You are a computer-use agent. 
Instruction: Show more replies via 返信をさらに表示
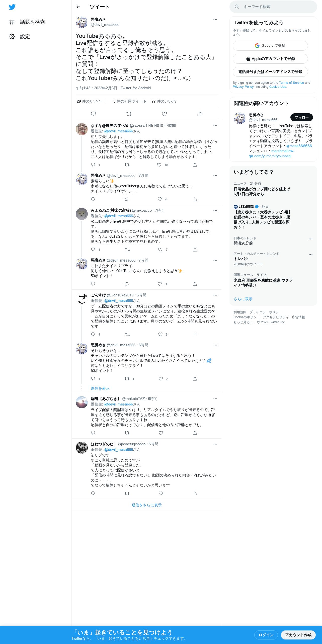pyautogui.click(x=147, y=505)
